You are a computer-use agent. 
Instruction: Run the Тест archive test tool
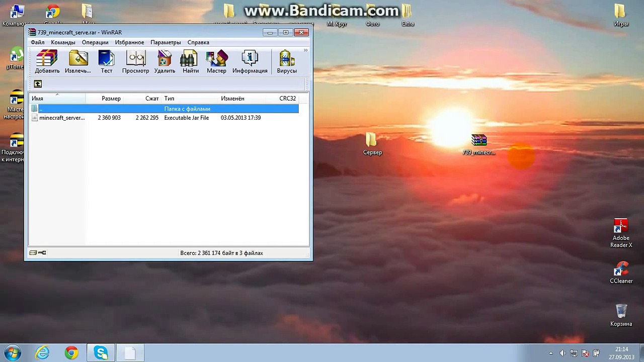[107, 62]
